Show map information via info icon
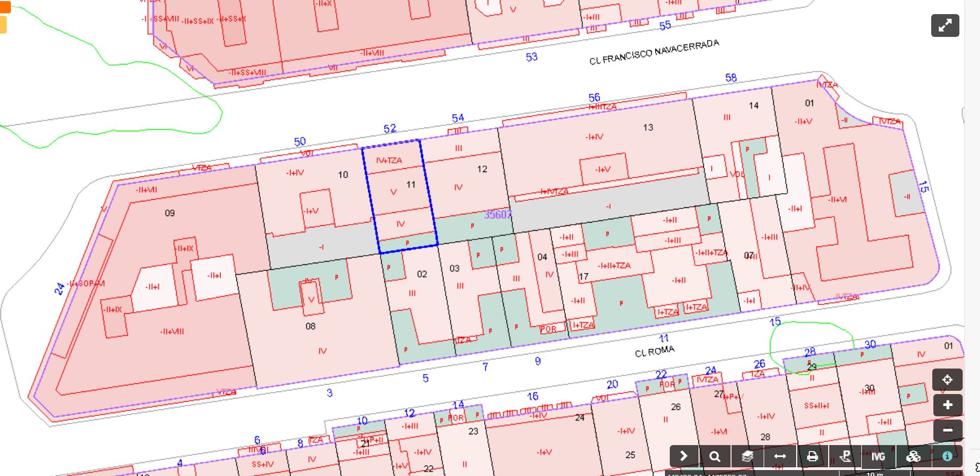This screenshot has width=980, height=476. tap(947, 456)
